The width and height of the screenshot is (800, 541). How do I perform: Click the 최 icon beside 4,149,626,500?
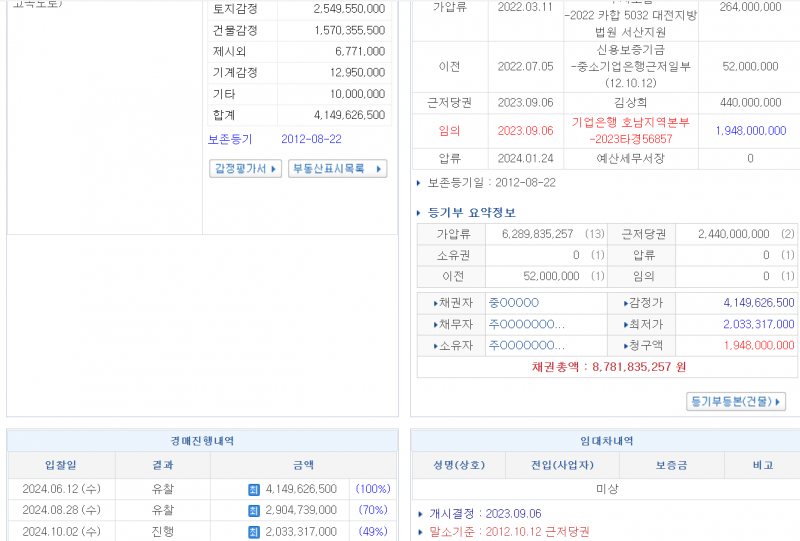254,489
